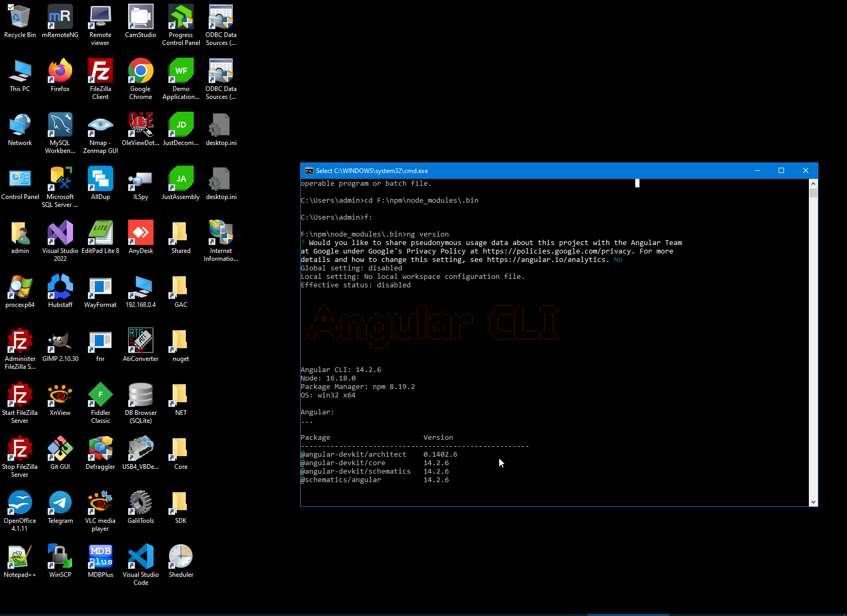This screenshot has width=847, height=616.
Task: Launch Visual Studio 2022 icon
Action: pyautogui.click(x=60, y=241)
